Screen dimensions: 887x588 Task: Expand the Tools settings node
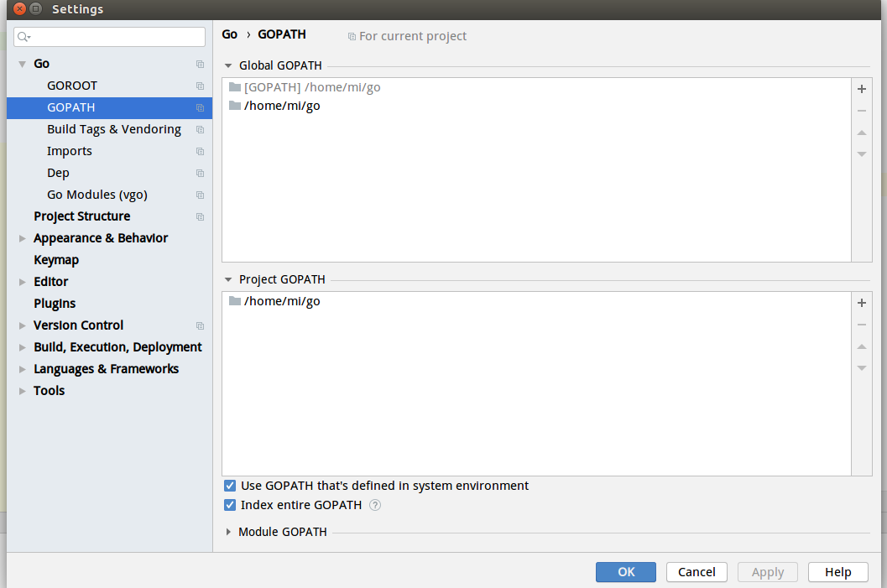pos(22,391)
